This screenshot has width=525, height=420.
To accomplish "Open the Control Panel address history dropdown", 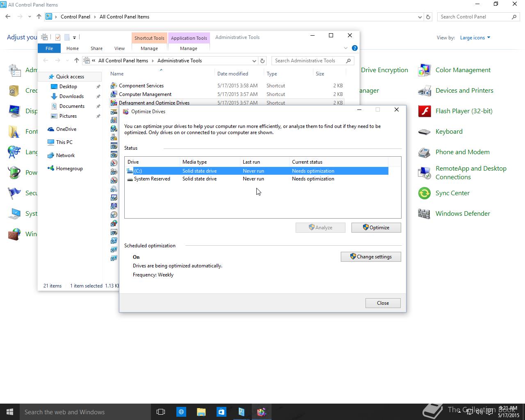I will [x=420, y=17].
